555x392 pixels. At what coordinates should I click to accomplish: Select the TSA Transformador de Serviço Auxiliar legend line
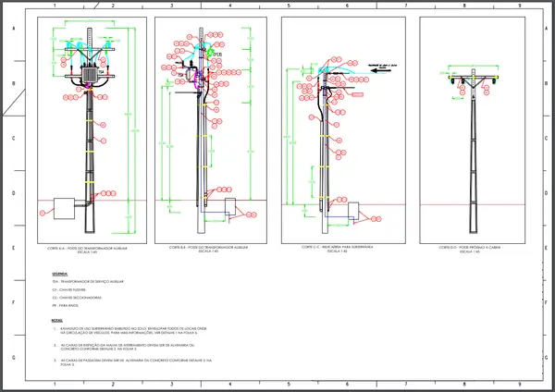[x=88, y=282]
